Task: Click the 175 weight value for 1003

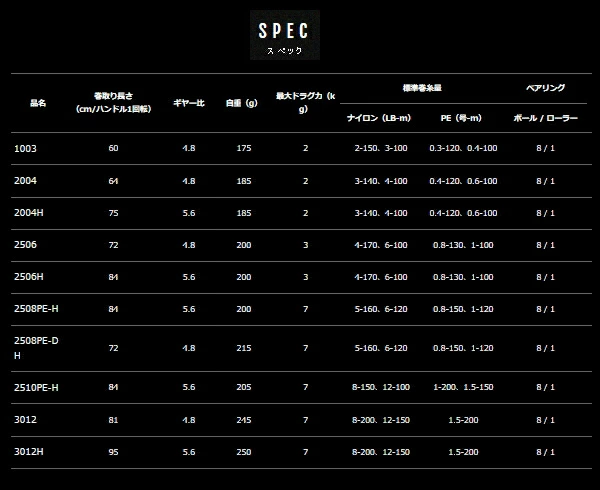Action: (242, 148)
